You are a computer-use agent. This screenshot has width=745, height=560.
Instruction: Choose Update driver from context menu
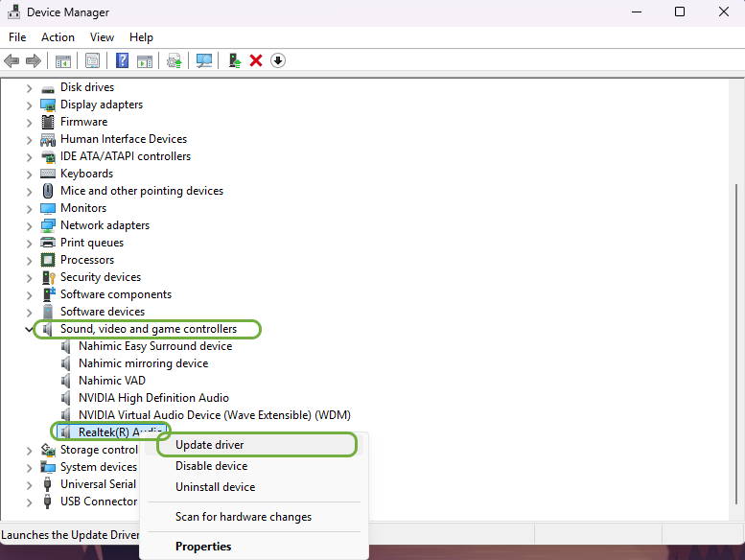[x=209, y=445]
